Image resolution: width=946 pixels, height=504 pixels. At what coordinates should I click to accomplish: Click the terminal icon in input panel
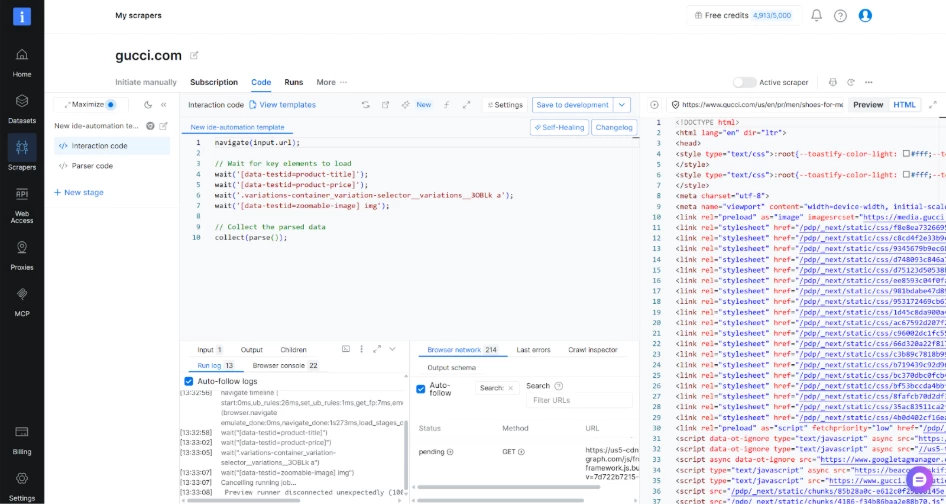(x=346, y=349)
